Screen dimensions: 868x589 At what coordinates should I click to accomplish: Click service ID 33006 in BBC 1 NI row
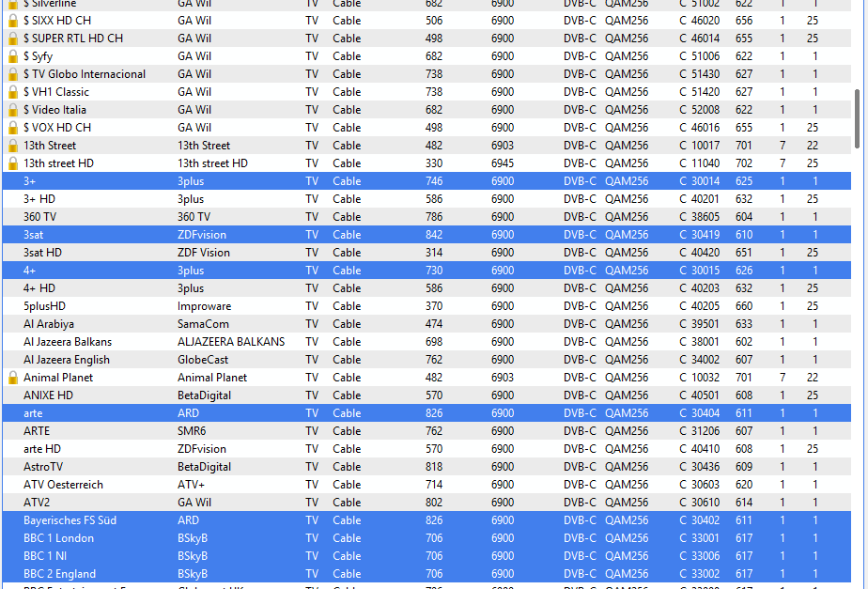click(705, 556)
